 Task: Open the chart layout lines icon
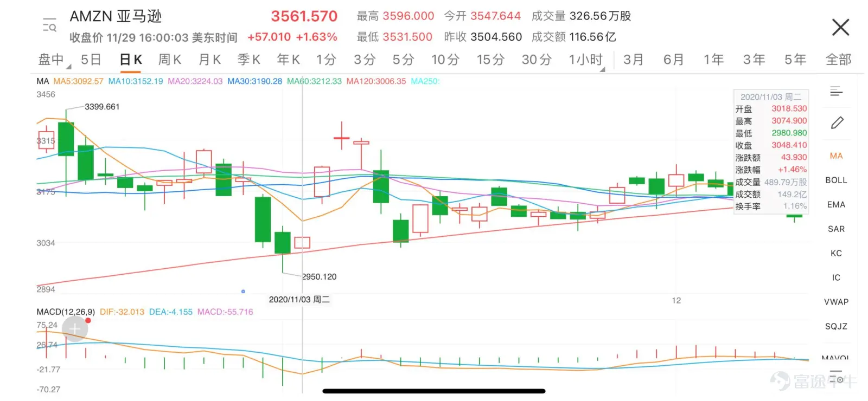(x=836, y=92)
